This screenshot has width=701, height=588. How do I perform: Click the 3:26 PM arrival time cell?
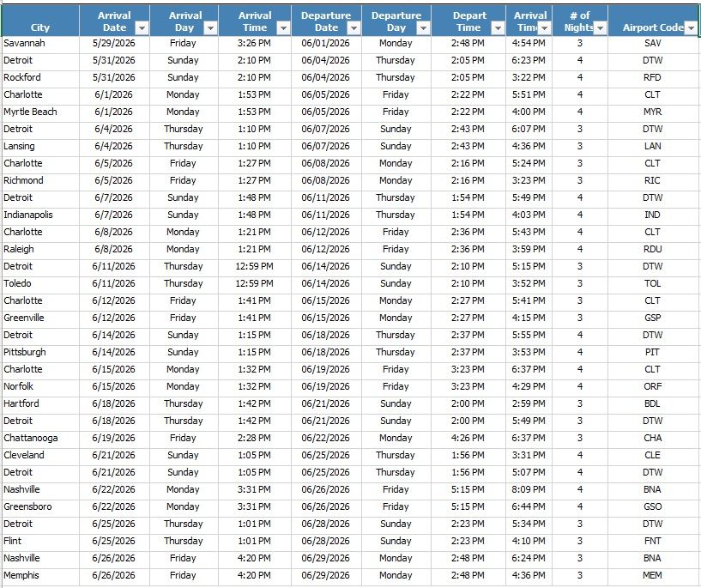point(255,44)
